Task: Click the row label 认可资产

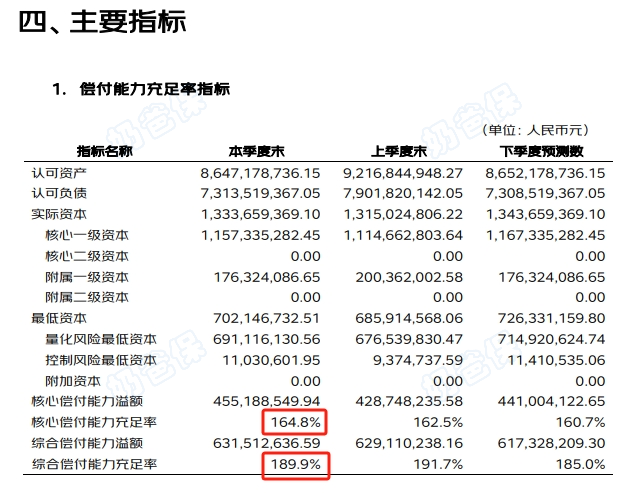Action: pos(59,173)
